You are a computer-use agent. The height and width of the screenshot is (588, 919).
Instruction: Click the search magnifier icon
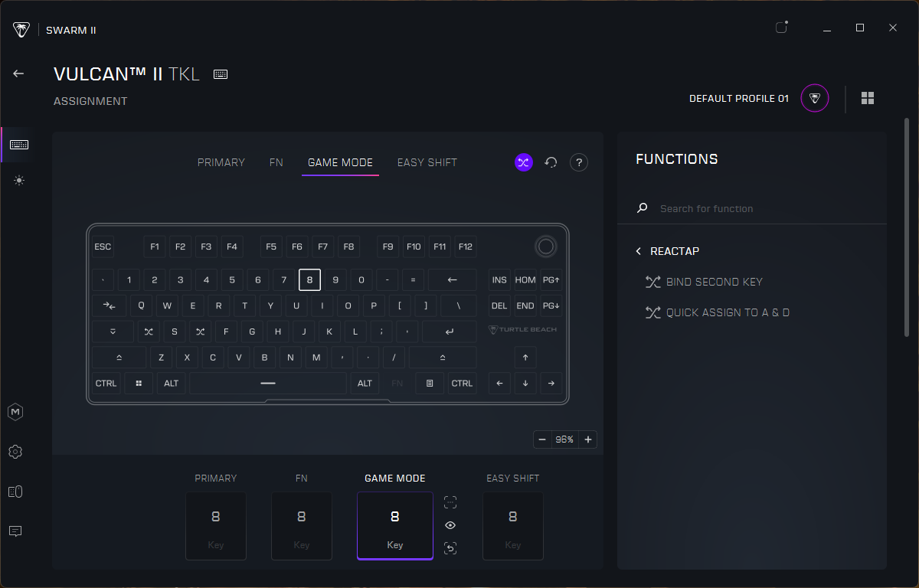pyautogui.click(x=643, y=208)
